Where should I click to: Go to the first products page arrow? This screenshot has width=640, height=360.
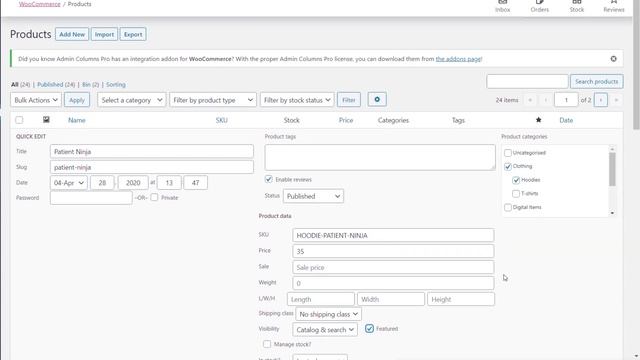tap(530, 100)
